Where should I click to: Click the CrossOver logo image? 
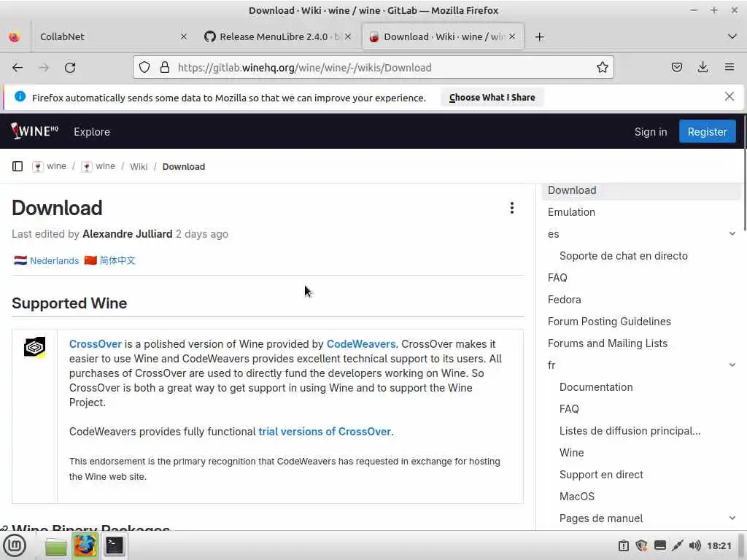(35, 347)
